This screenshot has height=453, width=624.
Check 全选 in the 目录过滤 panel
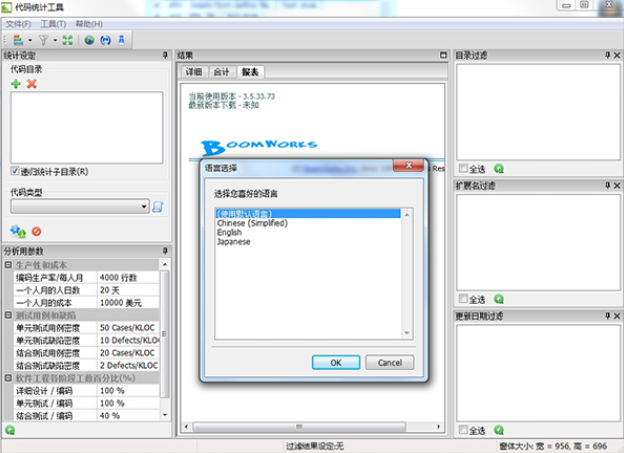click(463, 169)
